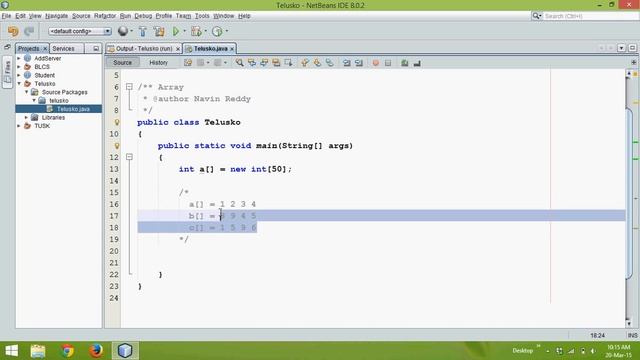Screen dimensions: 640x360
Task: Click the Redo toolbar icon
Action: click(29, 31)
